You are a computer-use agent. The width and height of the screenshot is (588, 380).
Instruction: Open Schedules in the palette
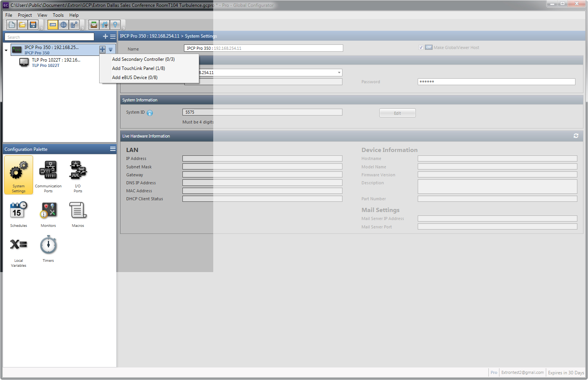click(19, 215)
